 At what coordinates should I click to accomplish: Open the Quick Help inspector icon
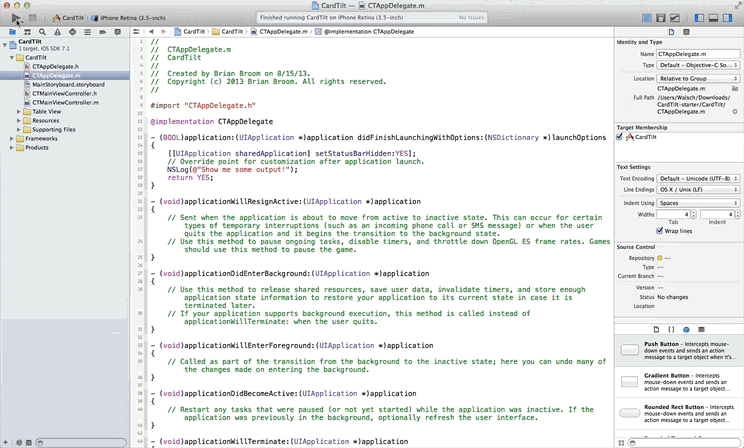pos(686,32)
